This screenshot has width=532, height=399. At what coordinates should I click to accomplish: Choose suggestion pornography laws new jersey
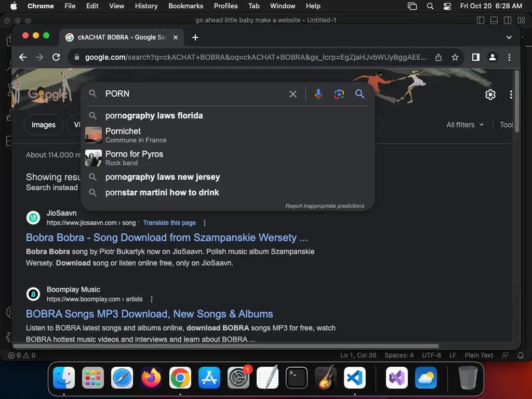click(x=228, y=177)
